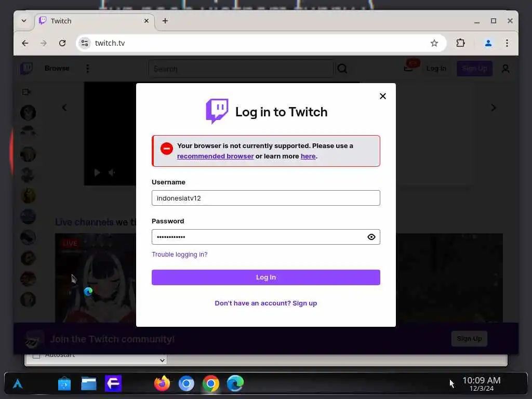The width and height of the screenshot is (532, 399).
Task: Open the file manager on taskbar
Action: (x=88, y=384)
